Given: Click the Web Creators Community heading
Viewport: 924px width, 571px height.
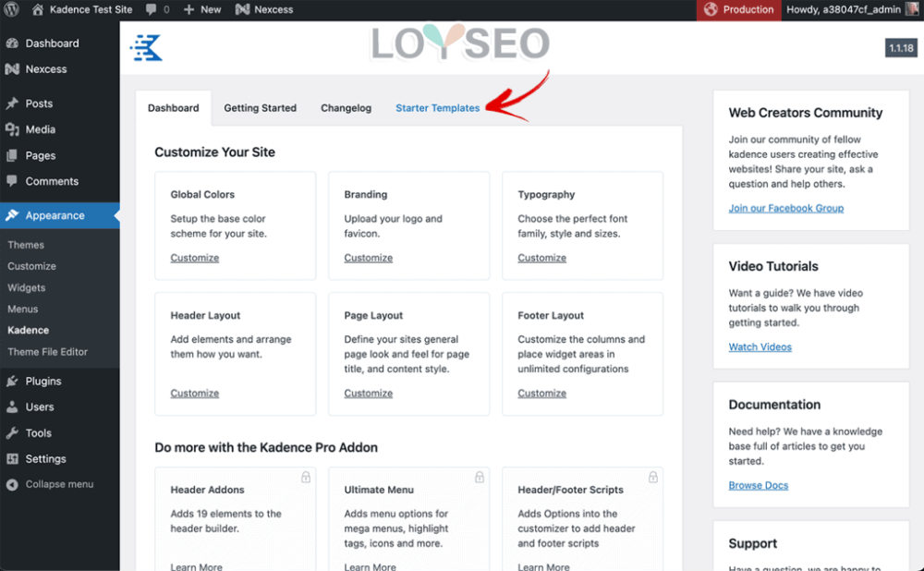Looking at the screenshot, I should coord(806,113).
